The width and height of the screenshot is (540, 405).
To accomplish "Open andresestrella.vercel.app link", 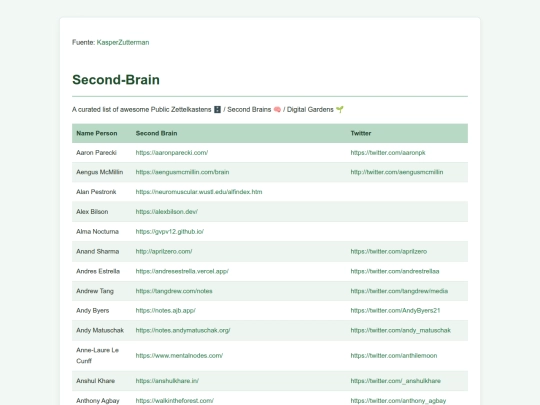I will (x=182, y=271).
